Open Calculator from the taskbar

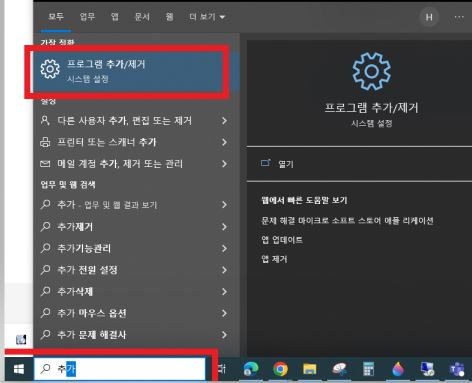(368, 369)
